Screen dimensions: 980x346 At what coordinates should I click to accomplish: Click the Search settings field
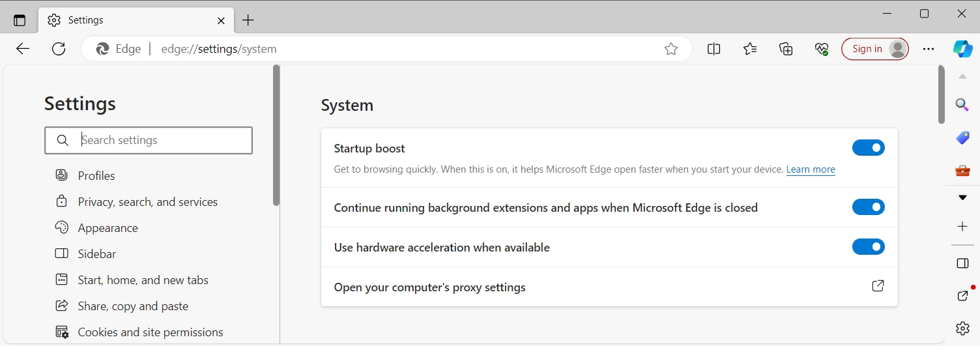point(149,140)
